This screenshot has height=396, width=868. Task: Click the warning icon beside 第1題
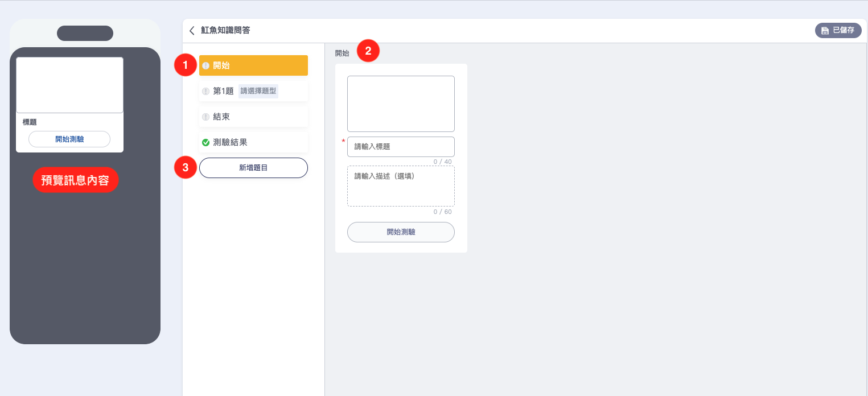[206, 91]
